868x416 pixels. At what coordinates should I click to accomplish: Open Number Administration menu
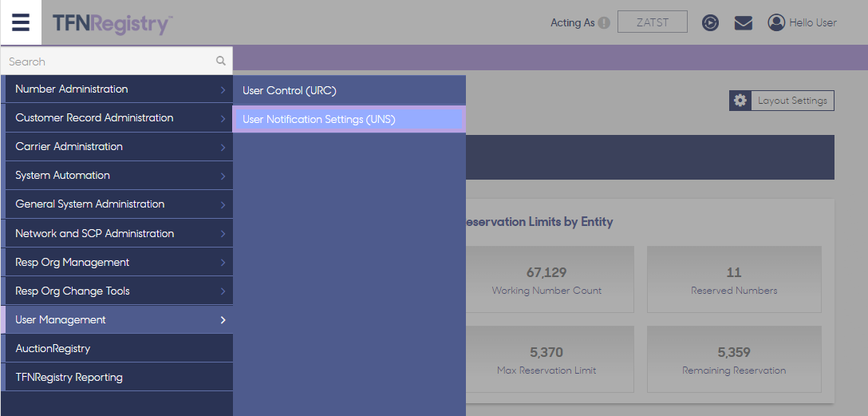[x=116, y=89]
